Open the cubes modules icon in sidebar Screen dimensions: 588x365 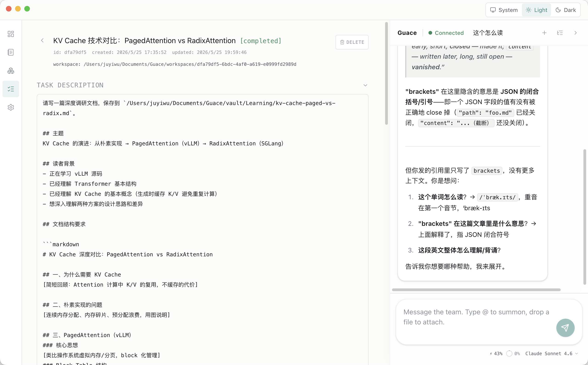[11, 70]
